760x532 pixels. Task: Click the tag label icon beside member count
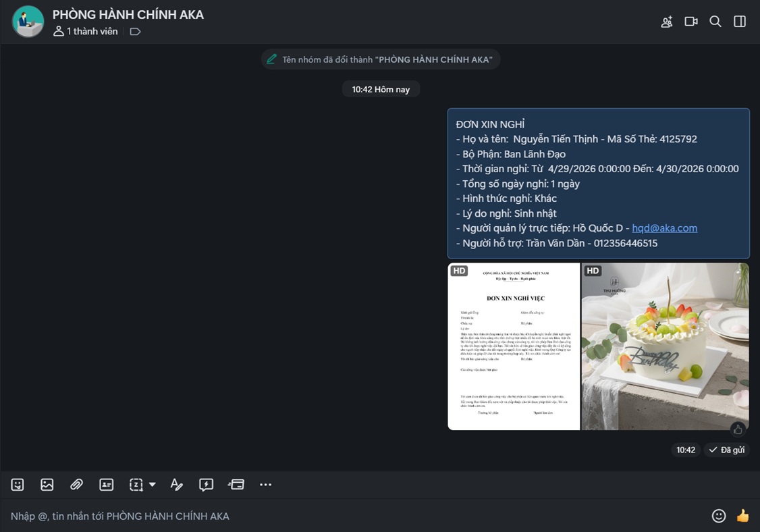click(x=135, y=32)
